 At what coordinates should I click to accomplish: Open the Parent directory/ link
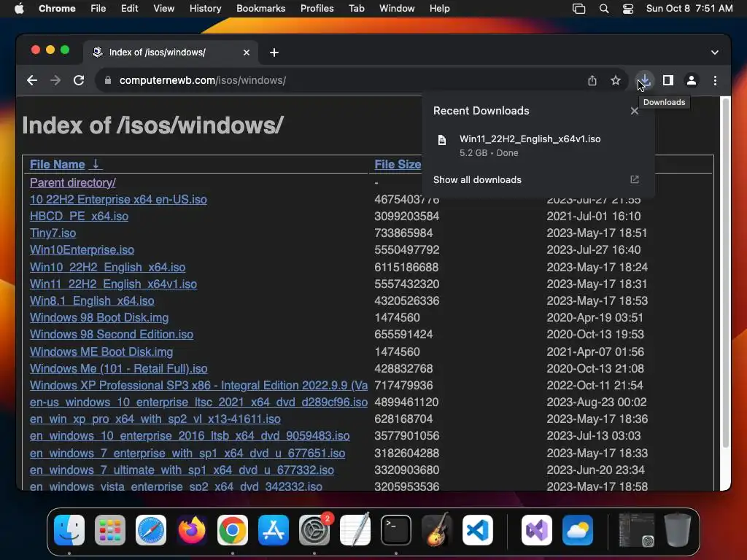72,183
